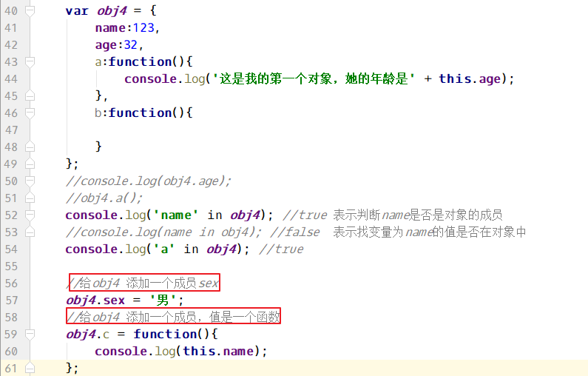Click 'b:function(){' on line 46

pyautogui.click(x=143, y=113)
